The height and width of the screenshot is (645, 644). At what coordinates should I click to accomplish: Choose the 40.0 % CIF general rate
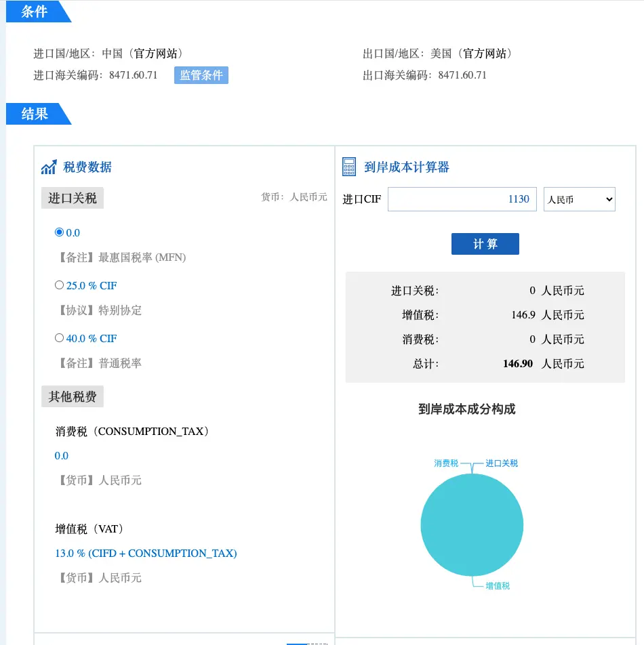(x=59, y=338)
